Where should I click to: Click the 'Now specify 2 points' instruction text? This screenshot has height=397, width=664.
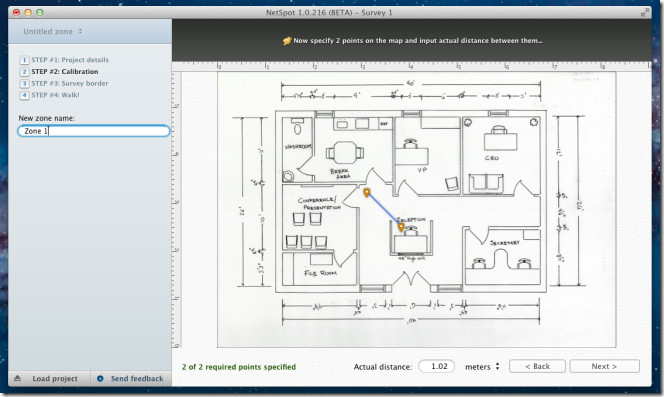pos(418,41)
